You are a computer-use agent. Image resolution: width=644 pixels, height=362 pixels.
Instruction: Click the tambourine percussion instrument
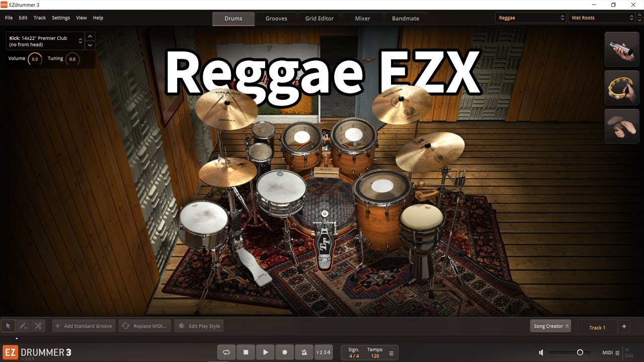[x=622, y=88]
